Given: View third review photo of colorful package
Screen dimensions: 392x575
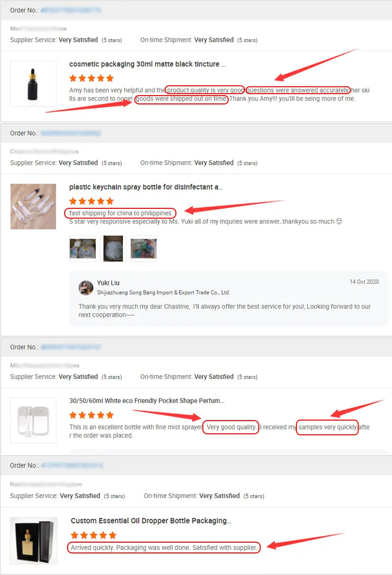Looking at the screenshot, I should pos(144,249).
